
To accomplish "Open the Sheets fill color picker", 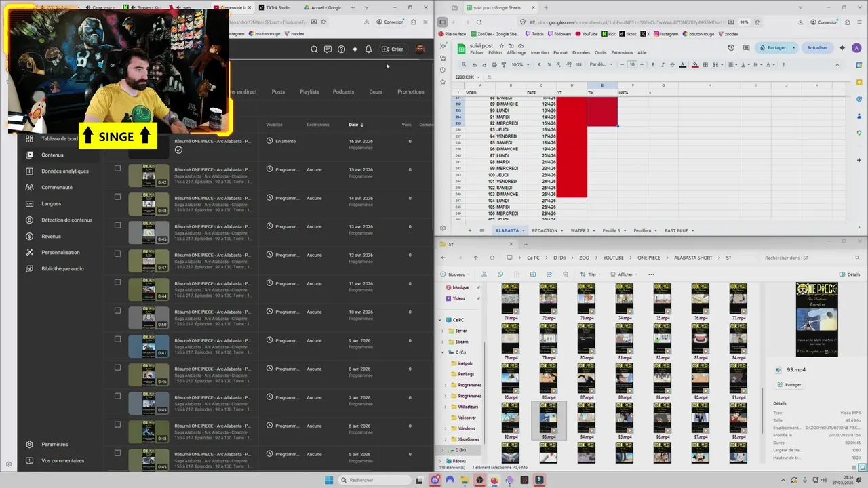I will (695, 64).
